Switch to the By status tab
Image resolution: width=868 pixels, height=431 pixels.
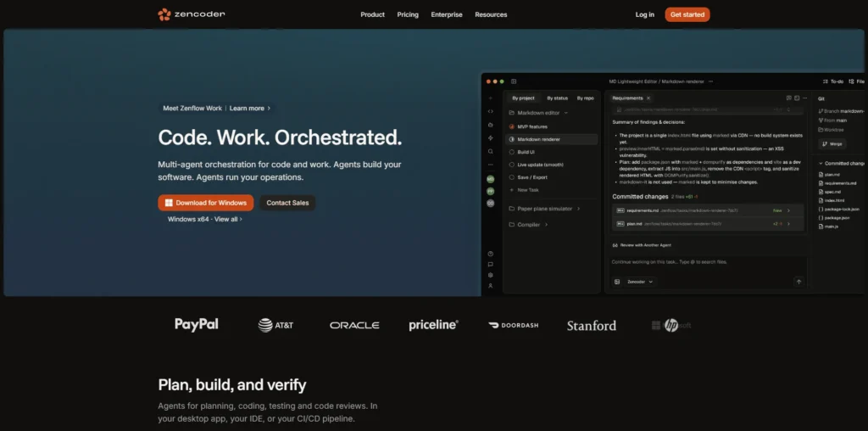coord(558,98)
